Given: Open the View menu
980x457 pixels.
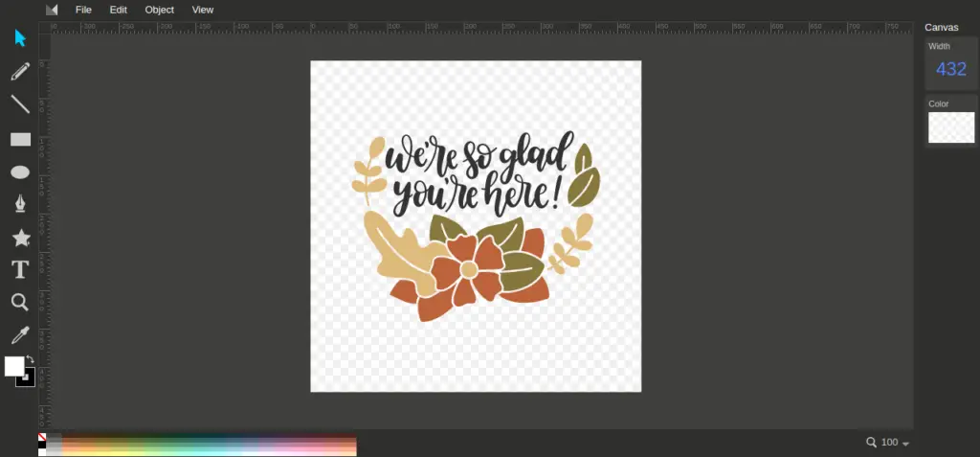Looking at the screenshot, I should pyautogui.click(x=203, y=10).
